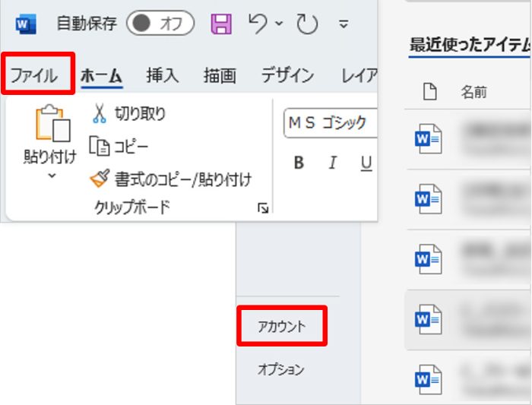Screen dimensions: 532x405
Task: Click the Redo circular arrow icon
Action: click(307, 24)
